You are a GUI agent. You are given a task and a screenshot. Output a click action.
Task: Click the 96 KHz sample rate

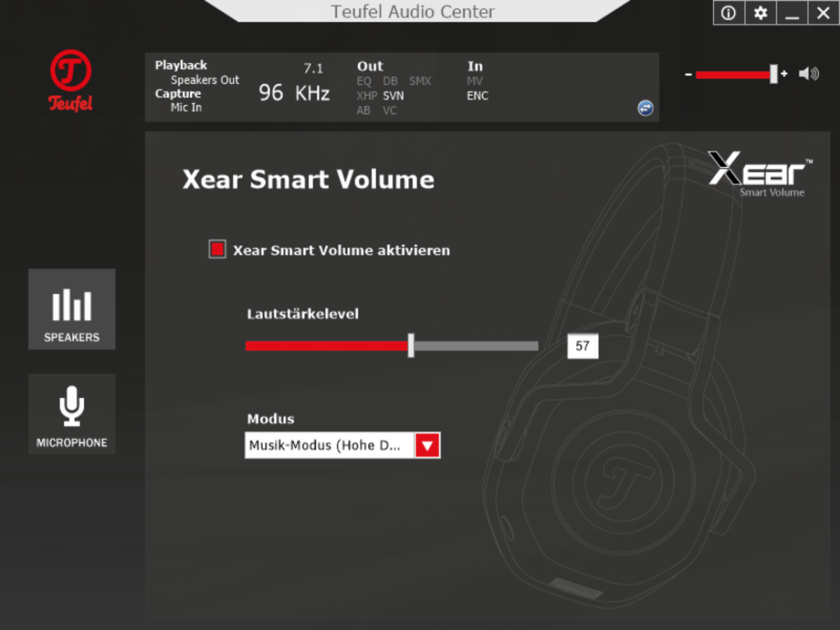point(294,93)
